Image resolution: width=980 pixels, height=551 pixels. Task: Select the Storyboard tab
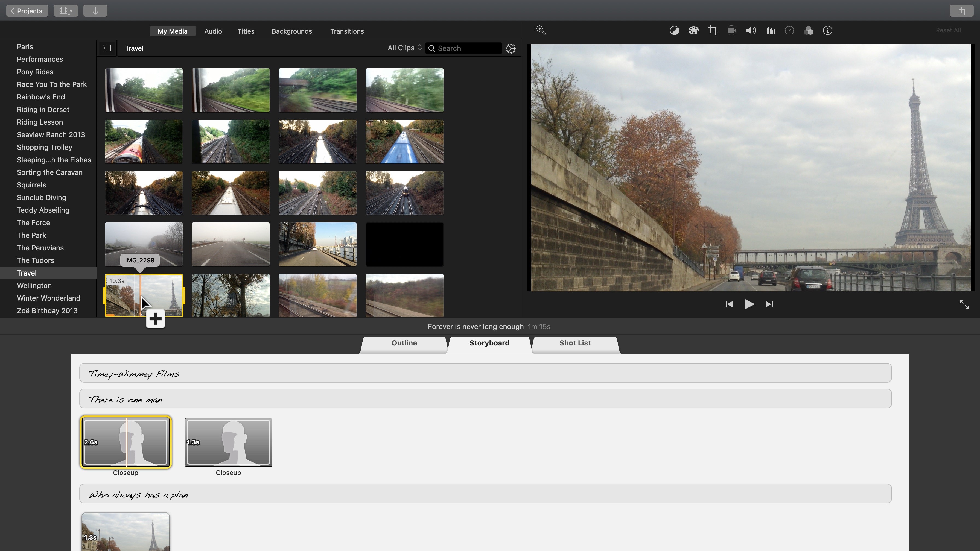[x=489, y=343]
